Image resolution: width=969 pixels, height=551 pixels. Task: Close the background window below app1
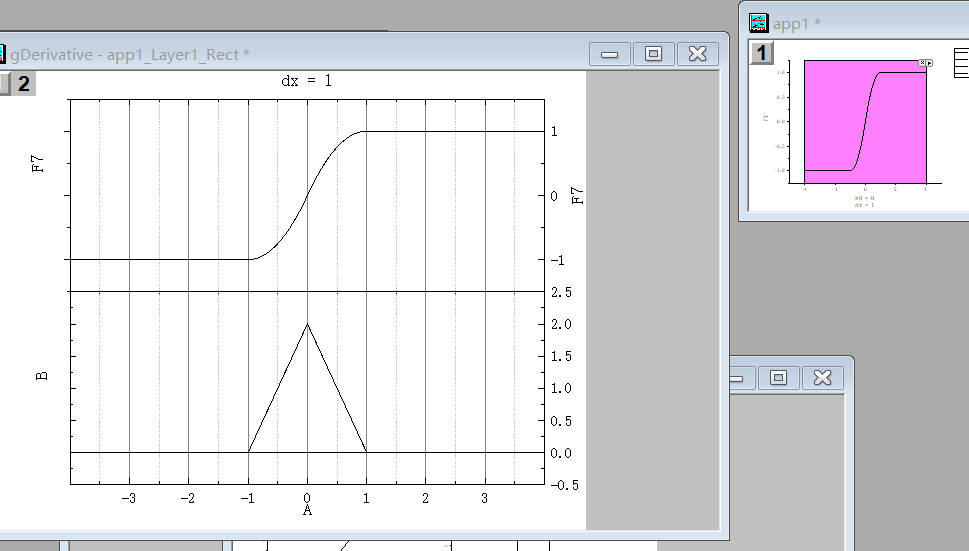pos(823,377)
